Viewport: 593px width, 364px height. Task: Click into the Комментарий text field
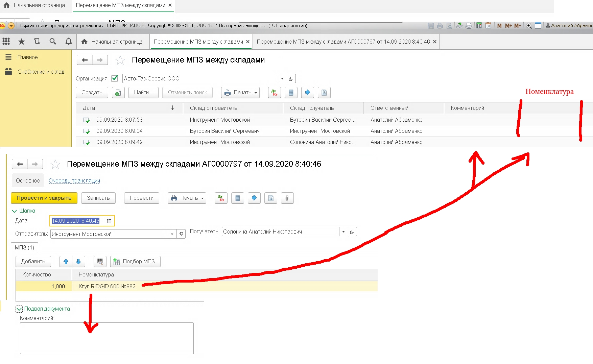click(106, 338)
